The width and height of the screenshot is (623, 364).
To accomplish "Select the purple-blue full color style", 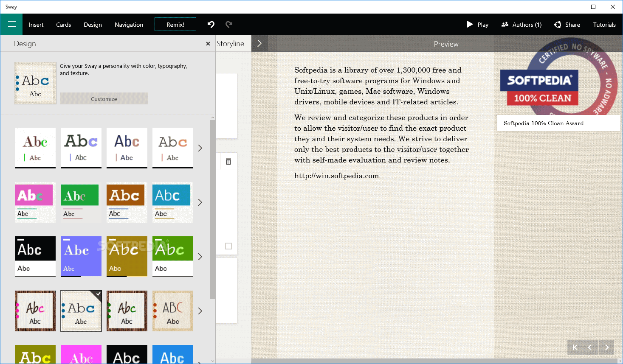I will coord(81,257).
